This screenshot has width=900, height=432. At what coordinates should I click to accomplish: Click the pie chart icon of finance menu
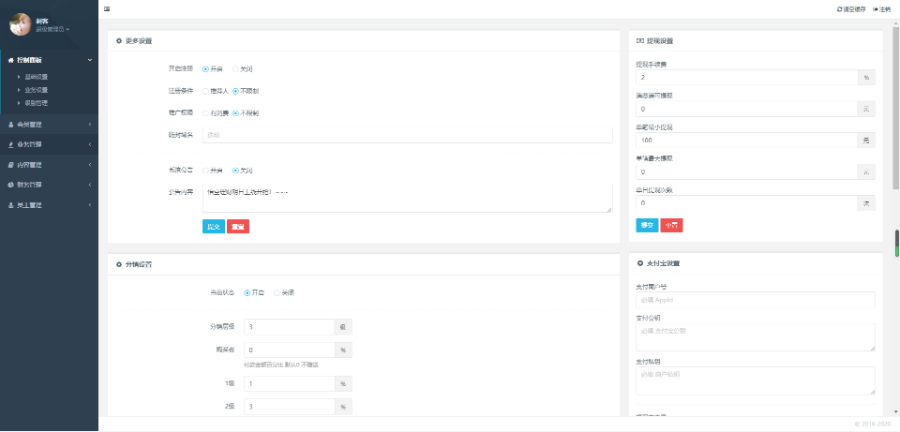pos(11,185)
